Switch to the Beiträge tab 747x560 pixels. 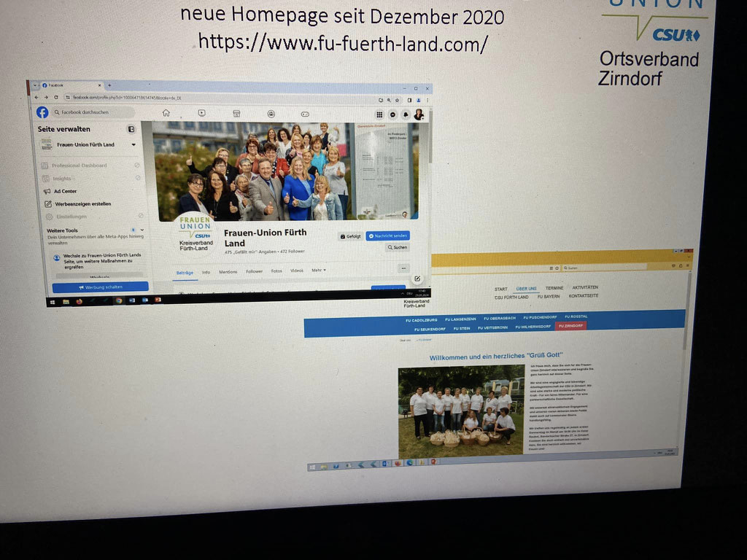[x=185, y=273]
